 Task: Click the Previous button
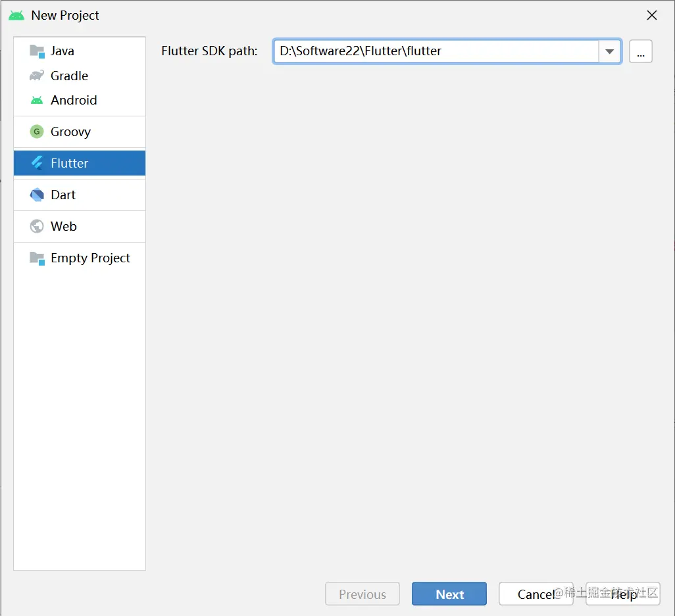pyautogui.click(x=362, y=594)
